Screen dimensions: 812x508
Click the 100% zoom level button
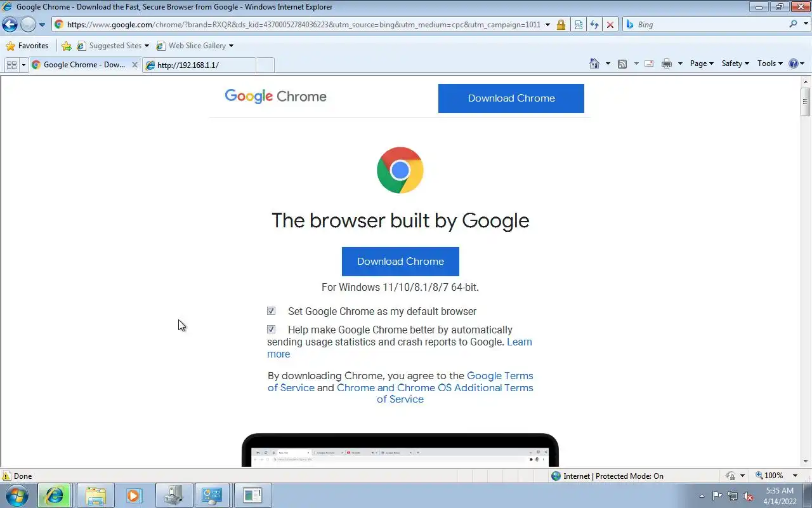click(x=769, y=476)
